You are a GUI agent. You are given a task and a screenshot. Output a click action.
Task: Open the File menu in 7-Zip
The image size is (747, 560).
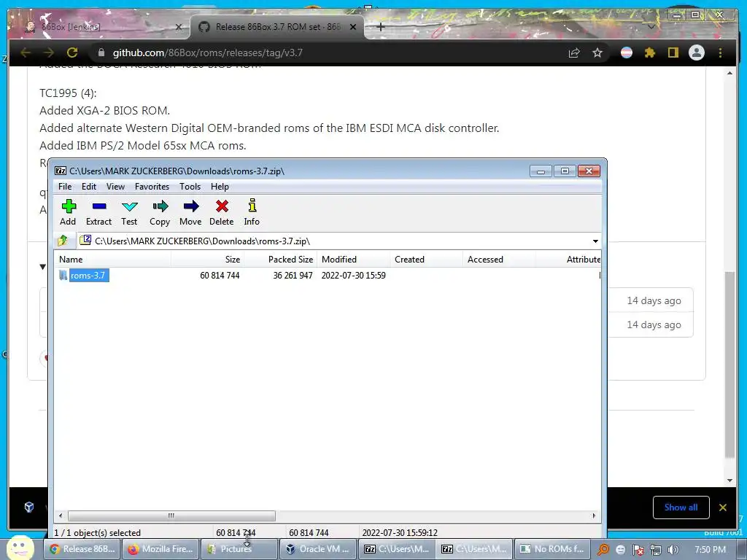(65, 187)
